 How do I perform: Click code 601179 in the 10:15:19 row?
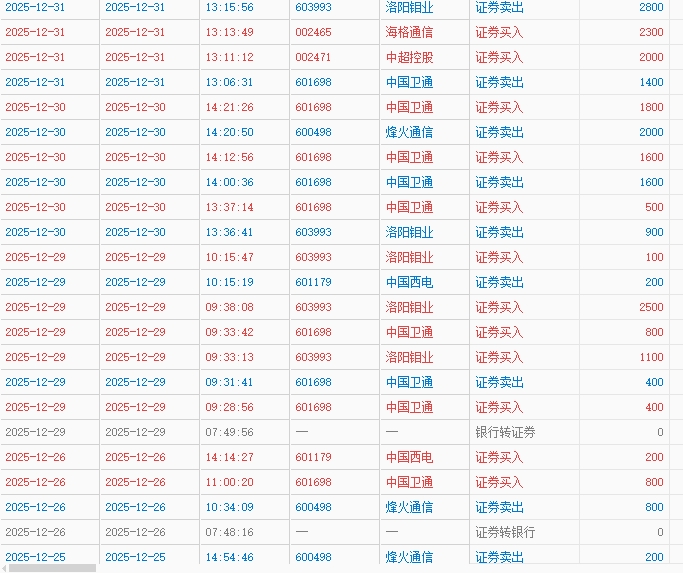click(313, 282)
